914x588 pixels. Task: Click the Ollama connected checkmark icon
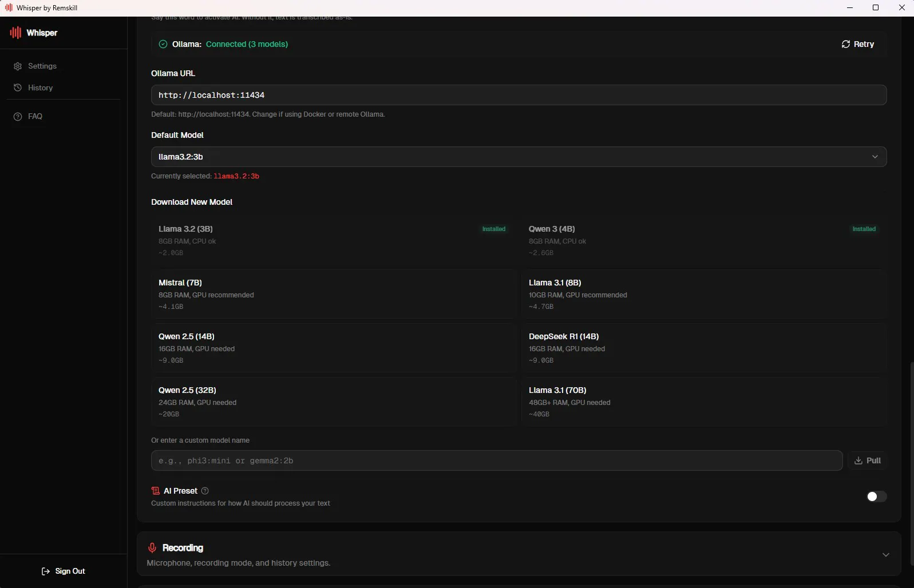[163, 44]
